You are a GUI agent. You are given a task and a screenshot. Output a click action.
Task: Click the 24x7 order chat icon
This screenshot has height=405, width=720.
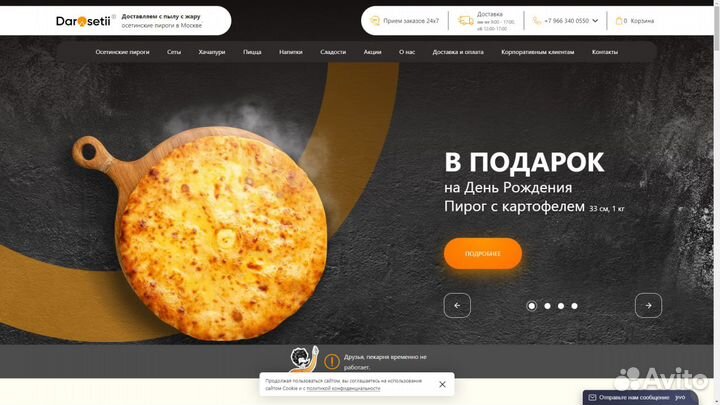(x=375, y=21)
